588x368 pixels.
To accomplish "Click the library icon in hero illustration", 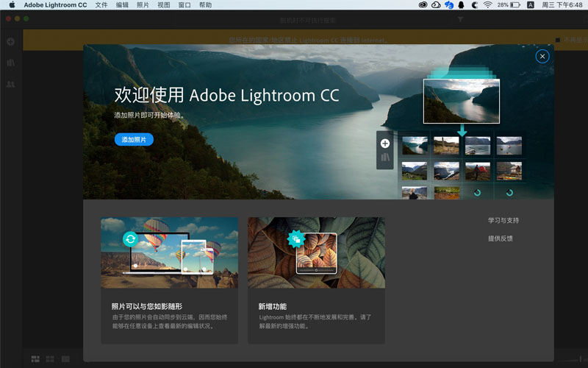I will [x=384, y=157].
